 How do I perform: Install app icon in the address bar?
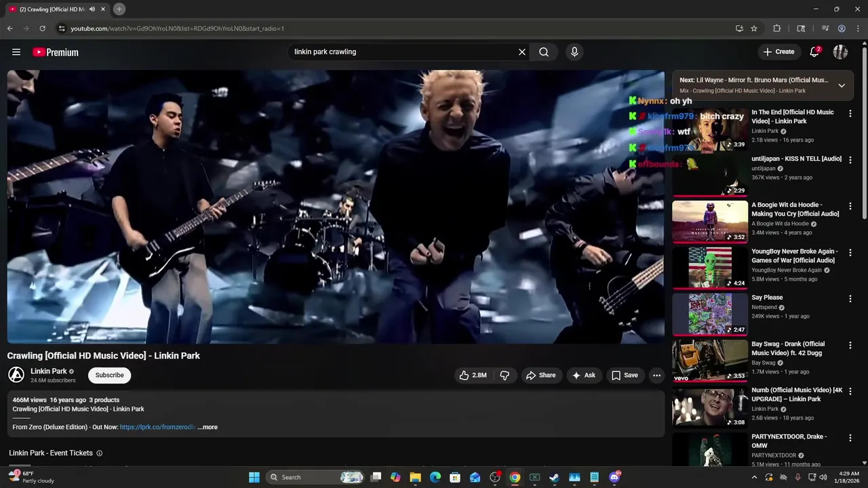coord(739,28)
